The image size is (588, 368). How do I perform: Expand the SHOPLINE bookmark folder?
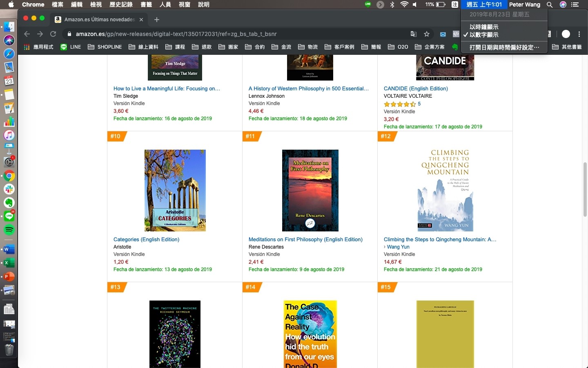click(x=105, y=47)
